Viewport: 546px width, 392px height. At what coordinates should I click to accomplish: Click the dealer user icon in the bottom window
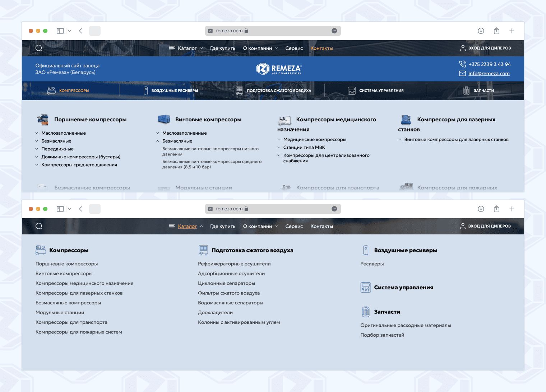tap(463, 226)
